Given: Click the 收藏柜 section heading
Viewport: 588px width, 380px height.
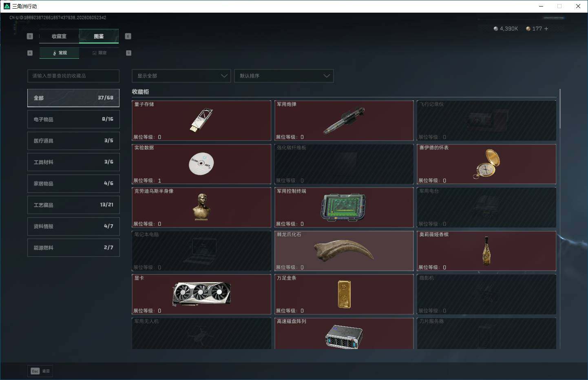Looking at the screenshot, I should [140, 92].
